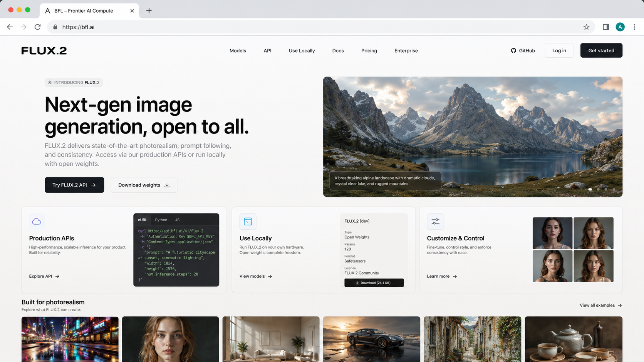Viewport: 644px width, 362px height.
Task: Open the neon city street example thumbnail
Action: (x=70, y=339)
